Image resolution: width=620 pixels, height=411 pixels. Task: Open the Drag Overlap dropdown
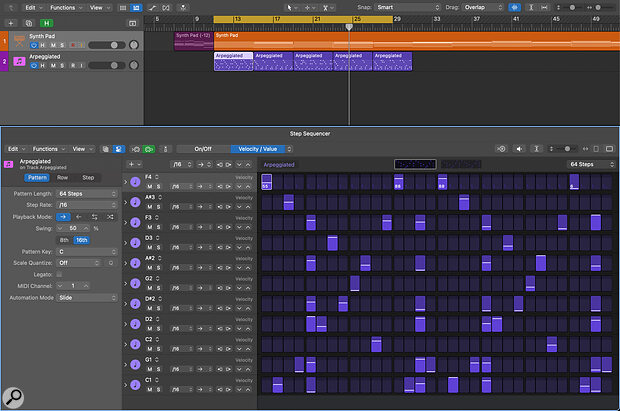(483, 8)
